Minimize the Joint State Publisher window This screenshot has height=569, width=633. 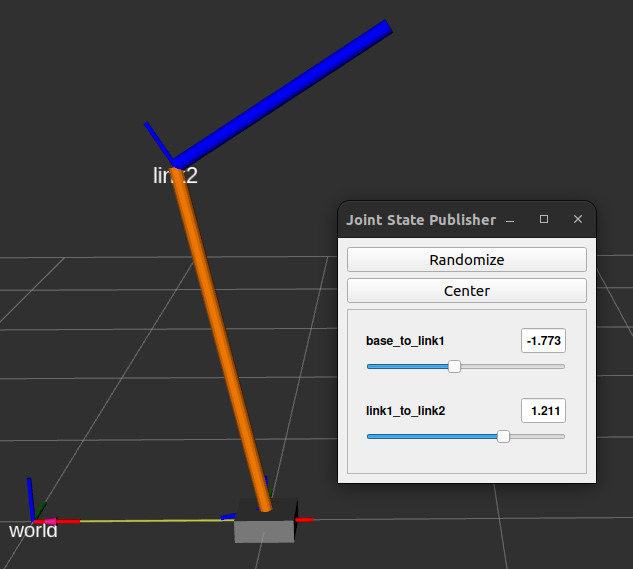[510, 220]
